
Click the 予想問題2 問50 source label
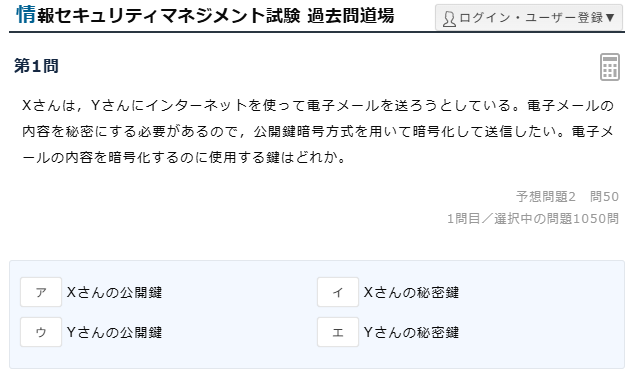(567, 197)
